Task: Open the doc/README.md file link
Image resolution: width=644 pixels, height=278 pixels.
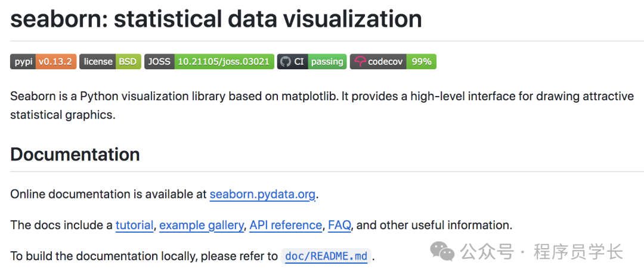Action: coord(327,257)
